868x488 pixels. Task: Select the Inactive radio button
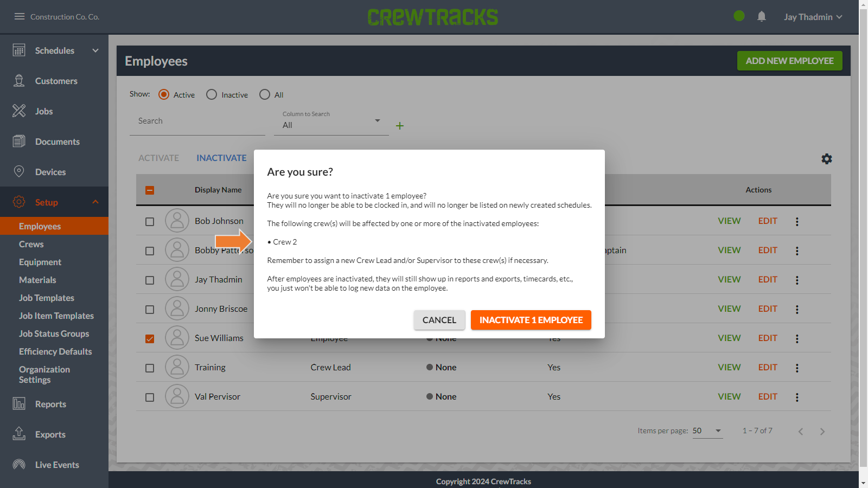(x=212, y=94)
